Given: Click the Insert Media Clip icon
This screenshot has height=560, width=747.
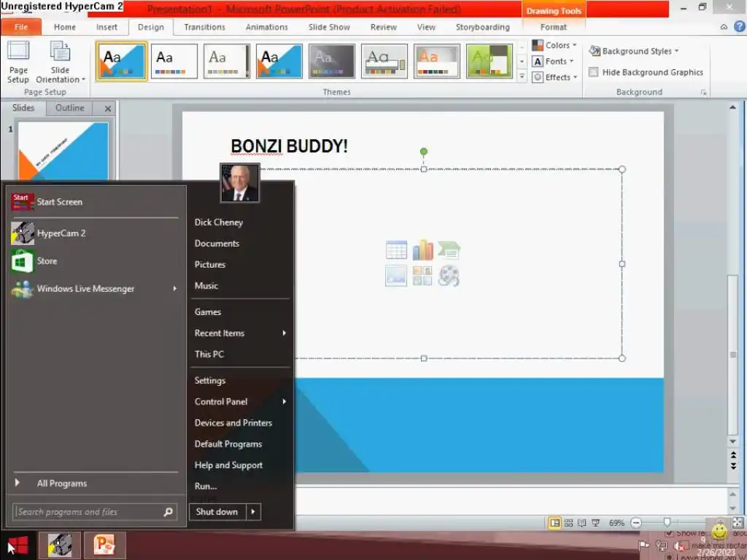Looking at the screenshot, I should pyautogui.click(x=449, y=276).
